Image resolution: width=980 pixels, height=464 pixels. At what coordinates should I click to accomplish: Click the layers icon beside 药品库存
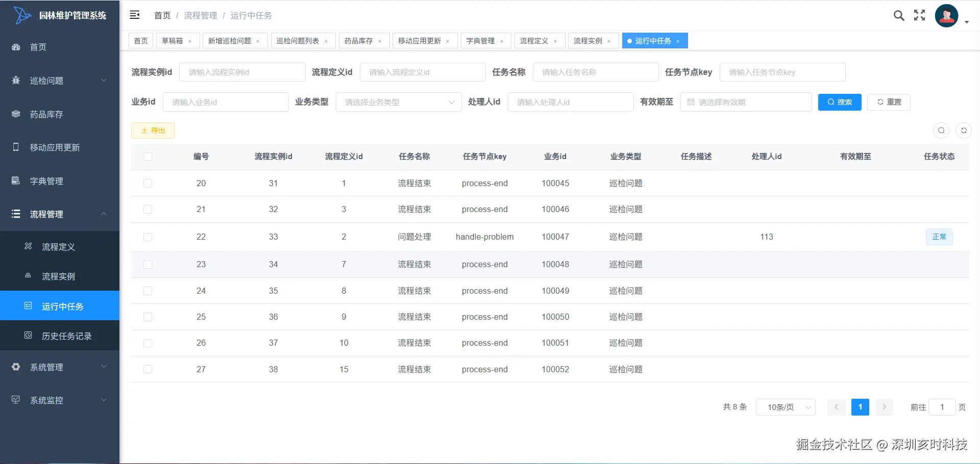(16, 114)
